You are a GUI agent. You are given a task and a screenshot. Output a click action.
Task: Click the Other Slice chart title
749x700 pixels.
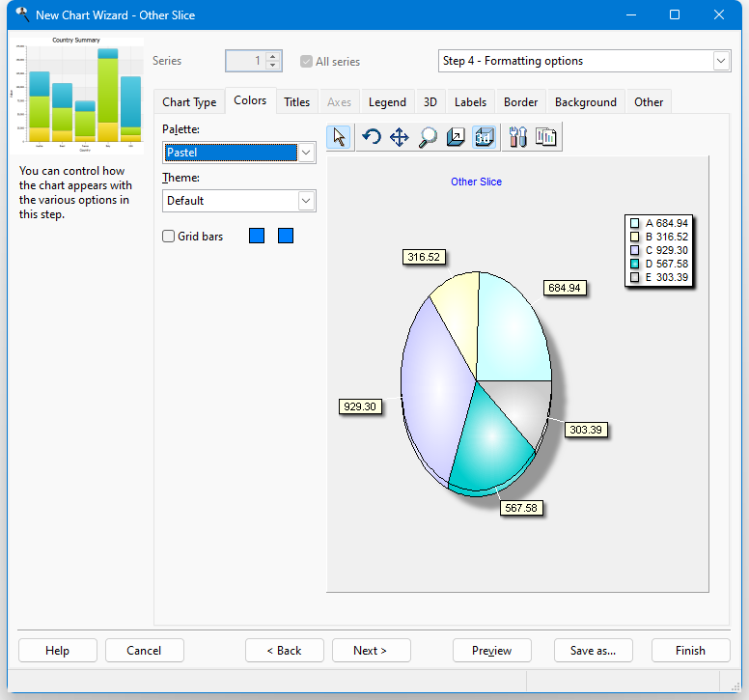coord(476,182)
